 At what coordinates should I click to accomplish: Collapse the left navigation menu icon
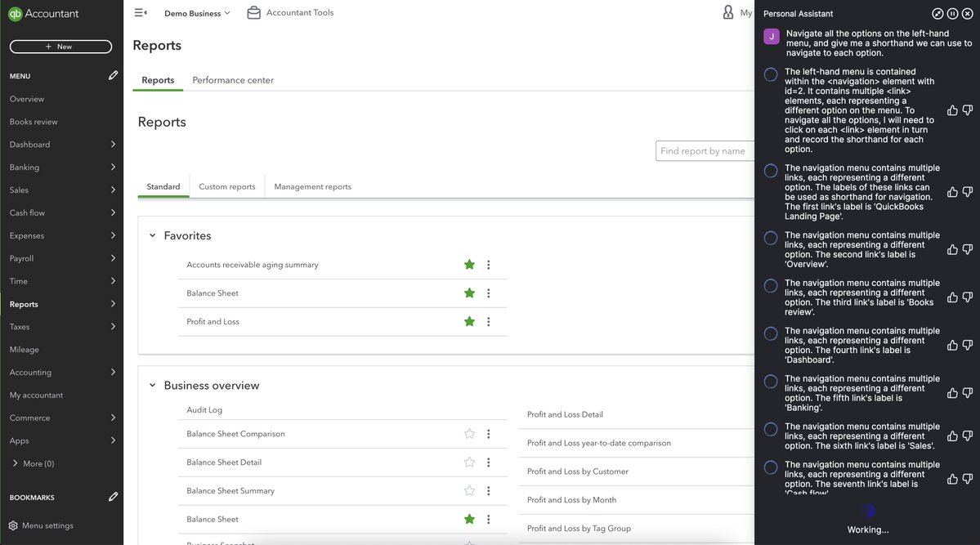[141, 12]
